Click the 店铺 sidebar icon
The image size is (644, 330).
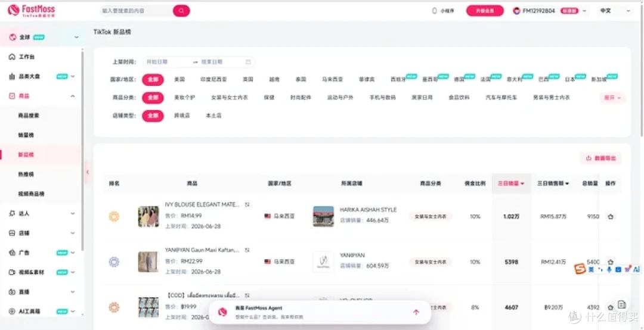point(12,233)
